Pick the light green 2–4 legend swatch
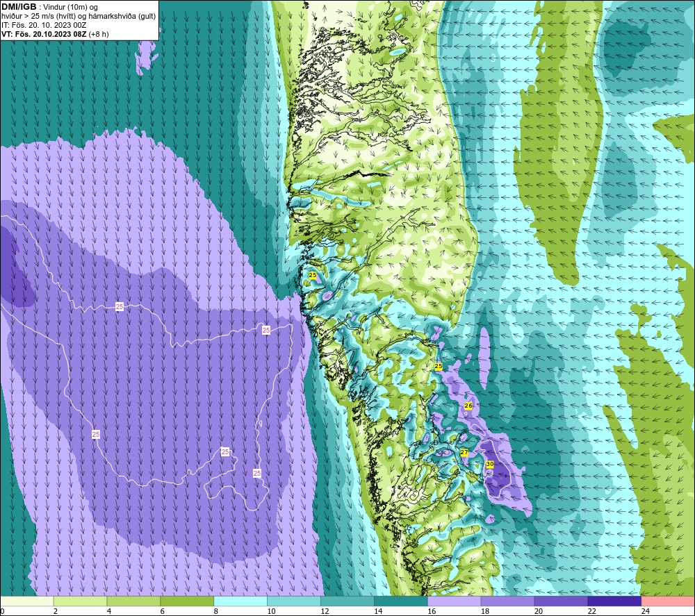 click(x=80, y=601)
